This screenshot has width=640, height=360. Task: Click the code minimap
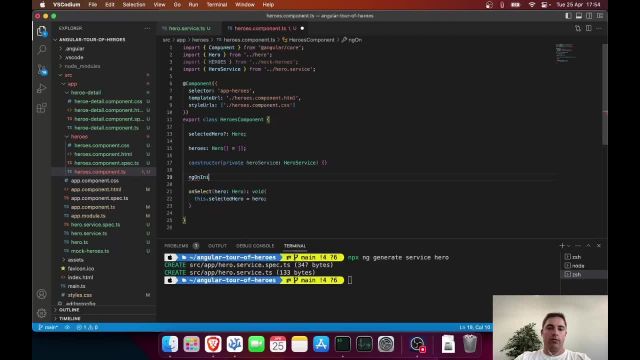tap(566, 53)
